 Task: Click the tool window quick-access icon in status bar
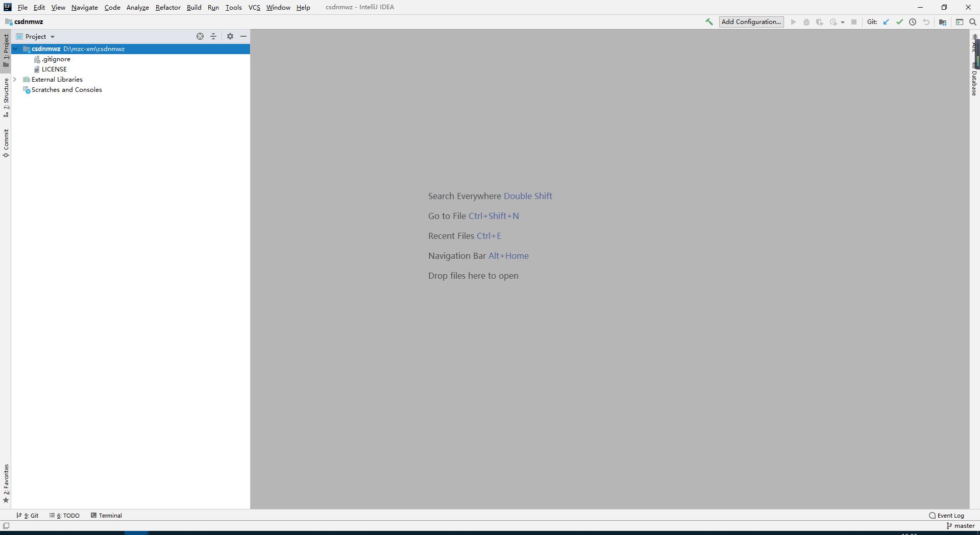tap(6, 526)
